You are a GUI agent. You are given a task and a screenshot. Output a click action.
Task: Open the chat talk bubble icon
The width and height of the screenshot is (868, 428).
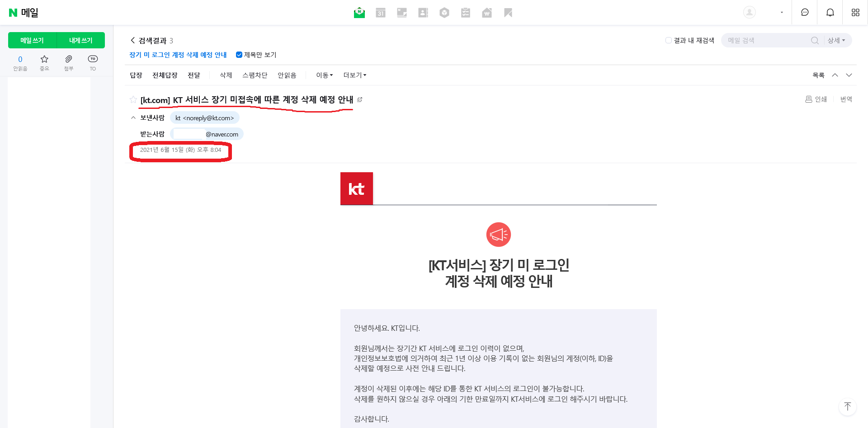[805, 13]
